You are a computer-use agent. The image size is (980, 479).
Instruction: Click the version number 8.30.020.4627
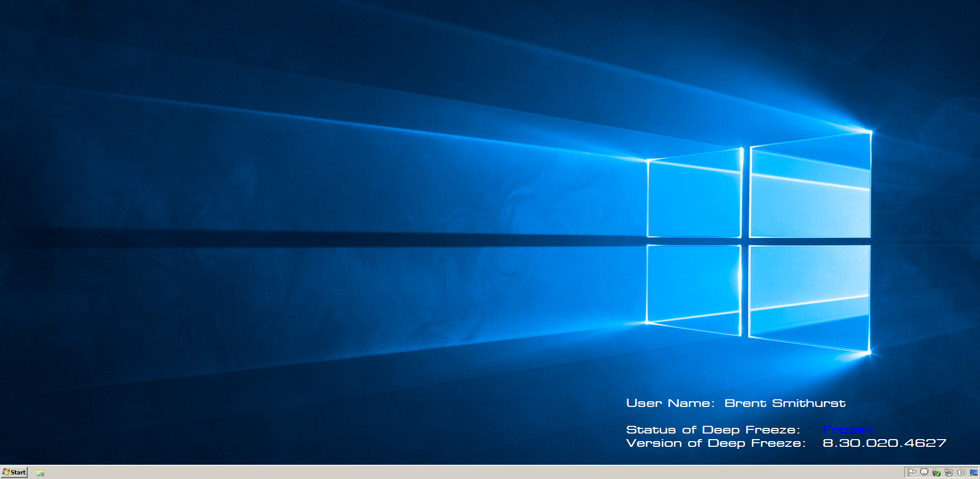coord(884,443)
